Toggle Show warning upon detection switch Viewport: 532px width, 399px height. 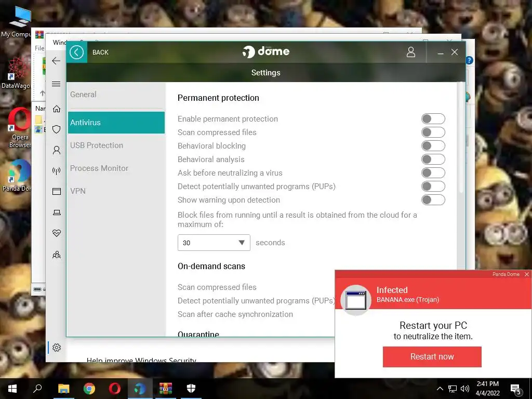coord(433,200)
